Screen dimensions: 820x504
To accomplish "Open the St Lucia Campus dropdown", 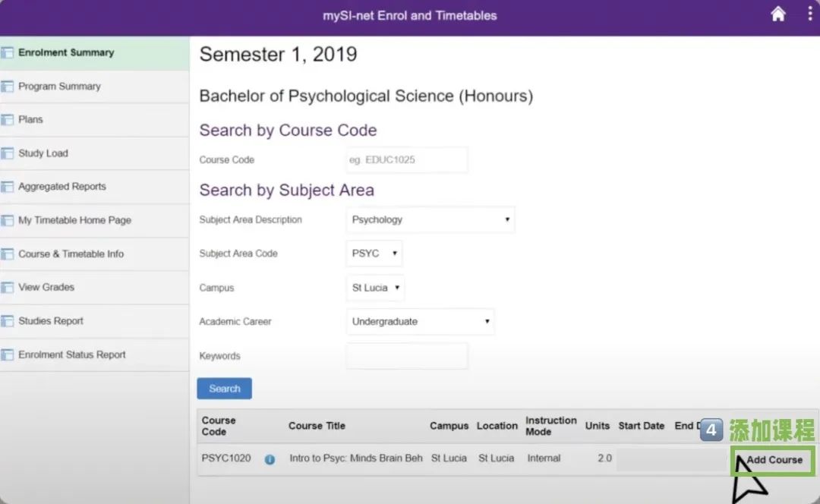I will pos(375,288).
